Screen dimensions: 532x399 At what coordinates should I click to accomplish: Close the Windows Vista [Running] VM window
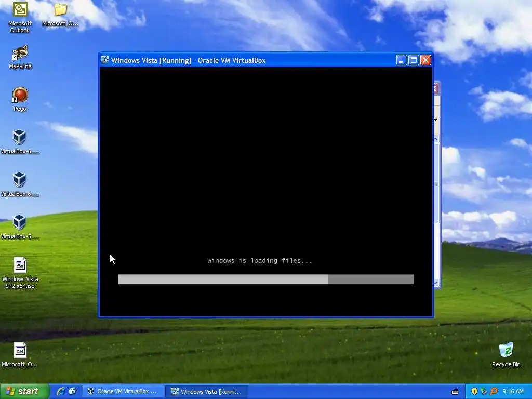point(426,60)
